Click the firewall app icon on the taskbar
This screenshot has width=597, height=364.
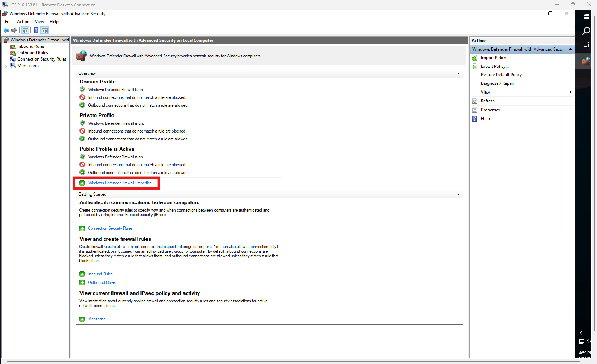coord(586,61)
